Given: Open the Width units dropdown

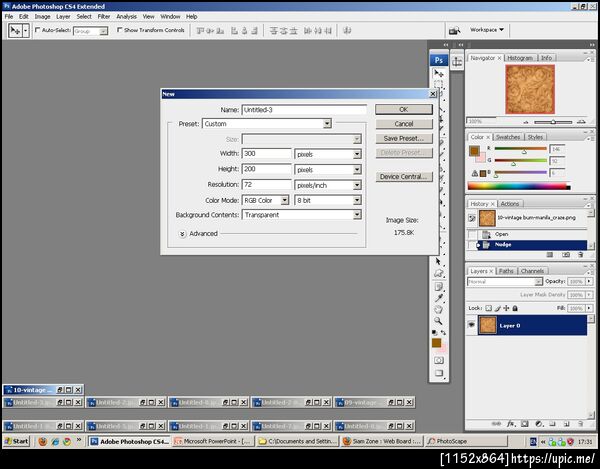Looking at the screenshot, I should tap(328, 154).
